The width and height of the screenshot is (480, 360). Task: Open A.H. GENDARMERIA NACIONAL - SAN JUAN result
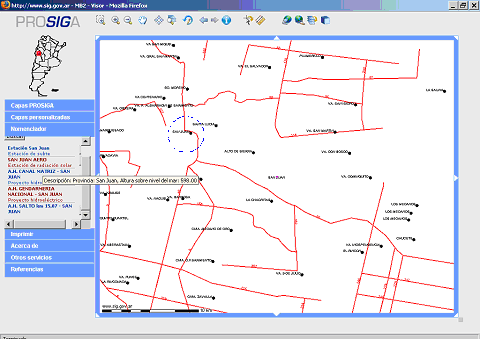[35, 191]
